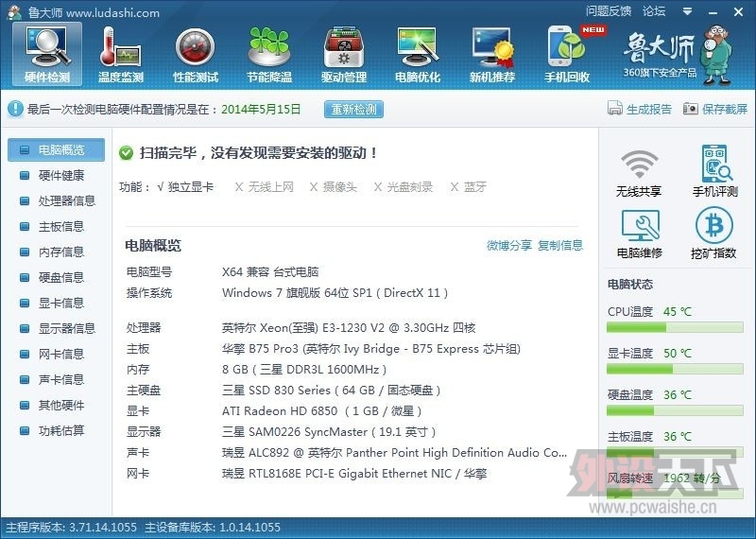
Task: Open 手机评测 phone benchmark icon
Action: [715, 172]
